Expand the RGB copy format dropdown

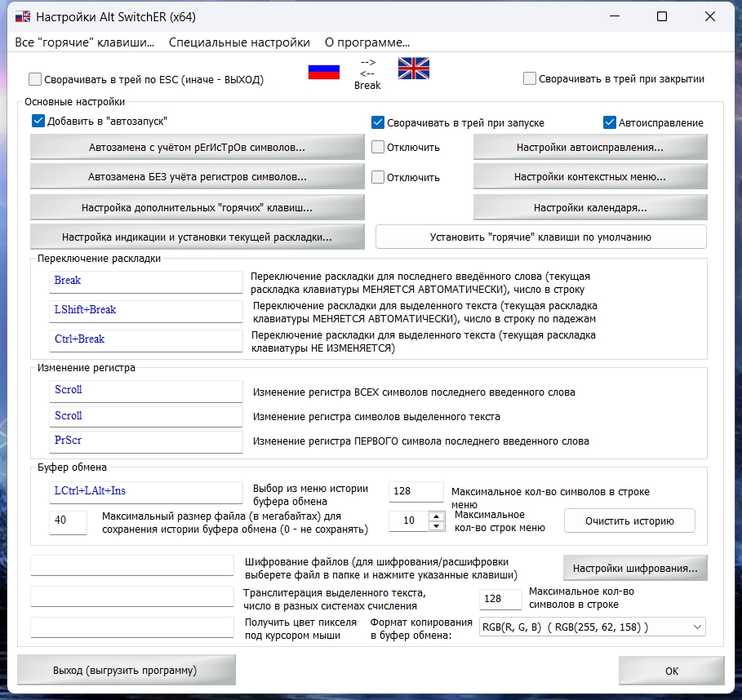697,627
